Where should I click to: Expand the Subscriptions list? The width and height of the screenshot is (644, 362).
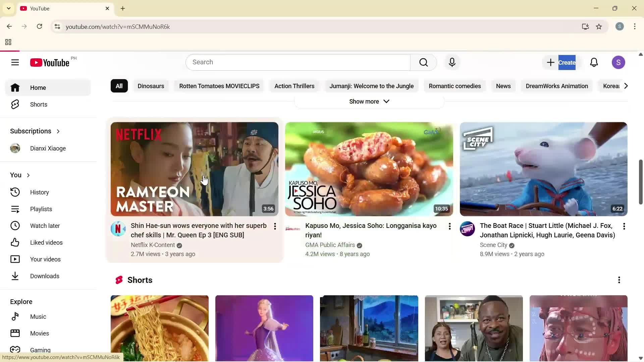pyautogui.click(x=58, y=131)
